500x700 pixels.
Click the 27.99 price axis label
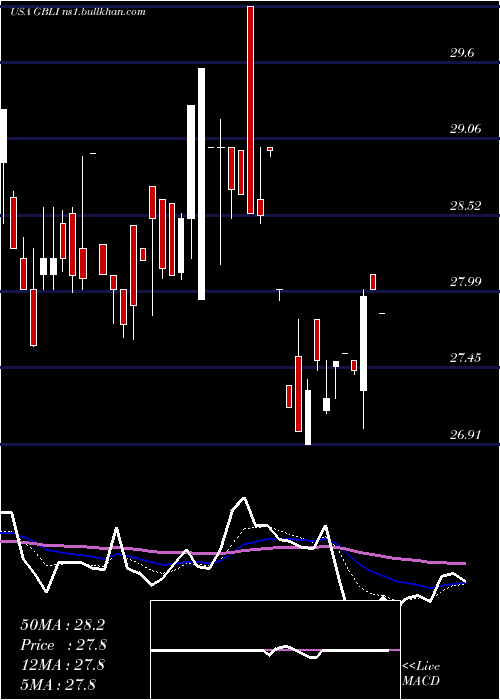tap(466, 282)
